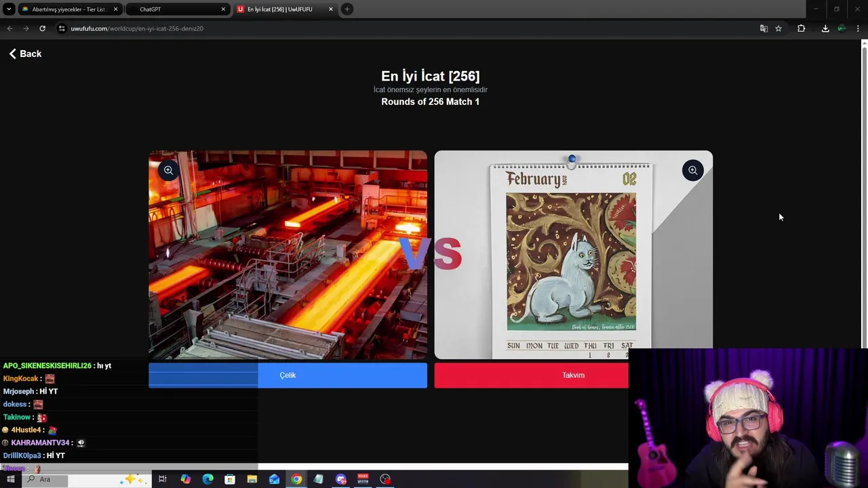Open the purple chat app with notifications badge
868x488 pixels.
click(x=341, y=479)
